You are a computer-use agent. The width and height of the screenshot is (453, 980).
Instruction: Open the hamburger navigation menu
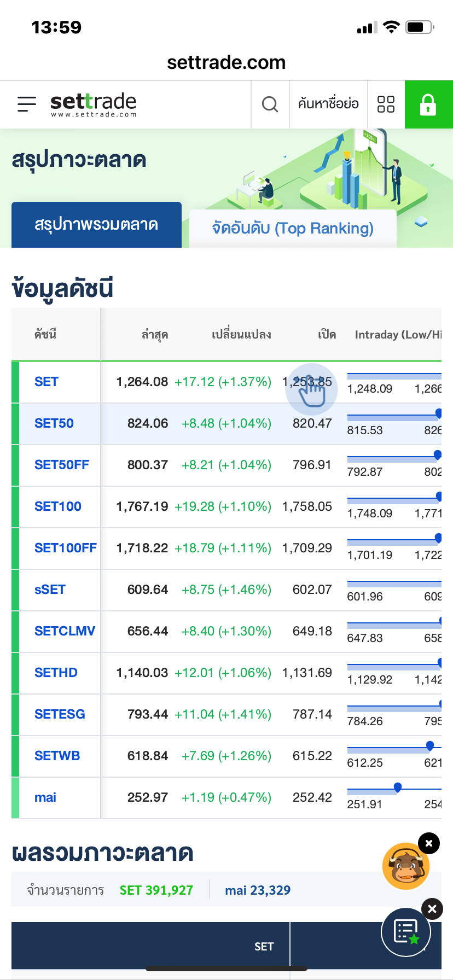[26, 104]
